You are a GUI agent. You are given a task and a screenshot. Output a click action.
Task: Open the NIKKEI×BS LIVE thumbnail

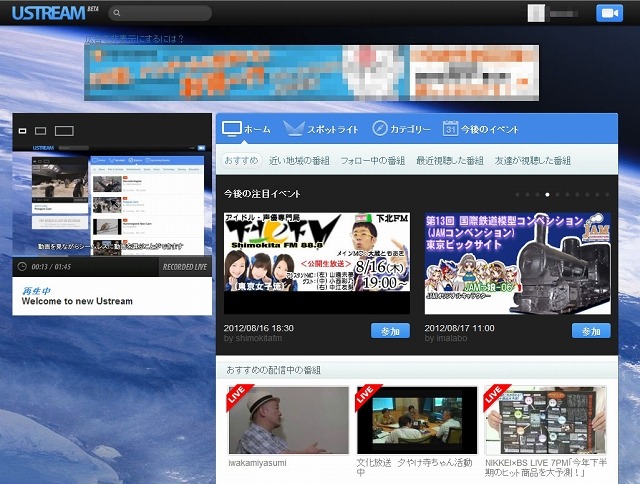coord(545,420)
